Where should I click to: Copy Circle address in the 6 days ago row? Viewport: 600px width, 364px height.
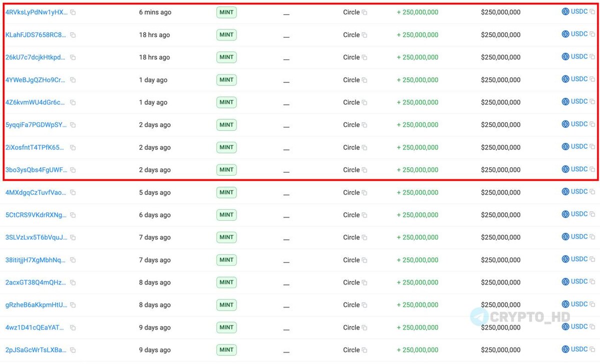coord(364,215)
